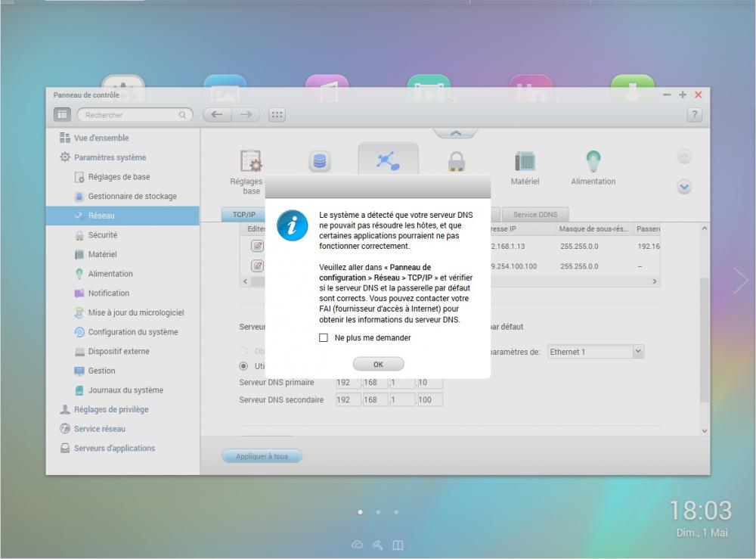Click OK in the DNS warning dialog
Image resolution: width=756 pixels, height=559 pixels.
point(378,364)
